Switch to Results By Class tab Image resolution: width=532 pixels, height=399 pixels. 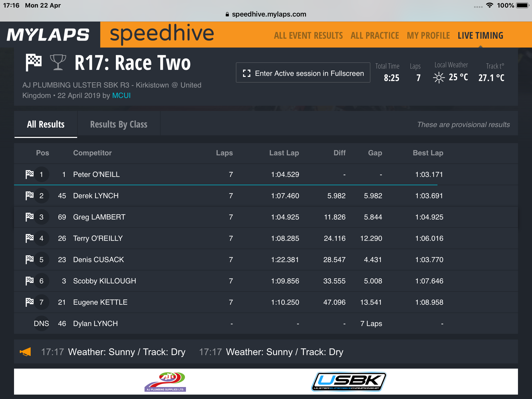pos(119,124)
